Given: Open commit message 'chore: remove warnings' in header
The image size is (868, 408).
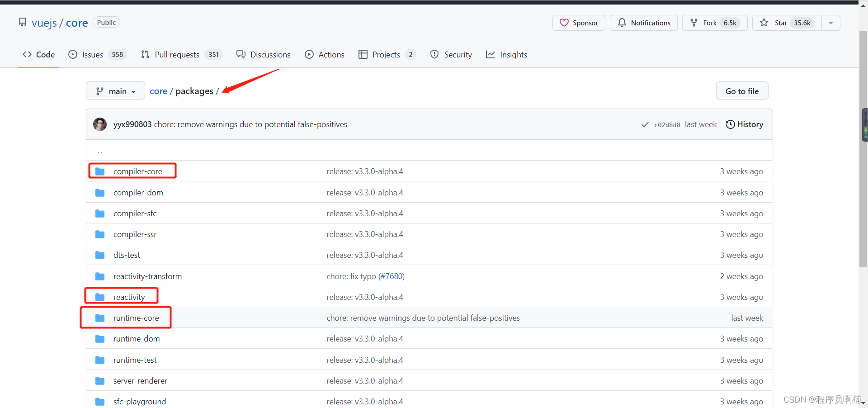Looking at the screenshot, I should (250, 124).
